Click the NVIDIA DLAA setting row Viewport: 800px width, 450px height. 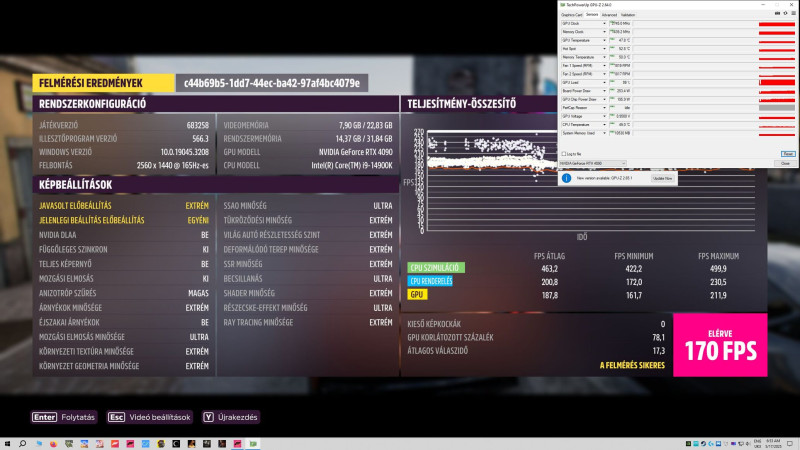coord(124,235)
